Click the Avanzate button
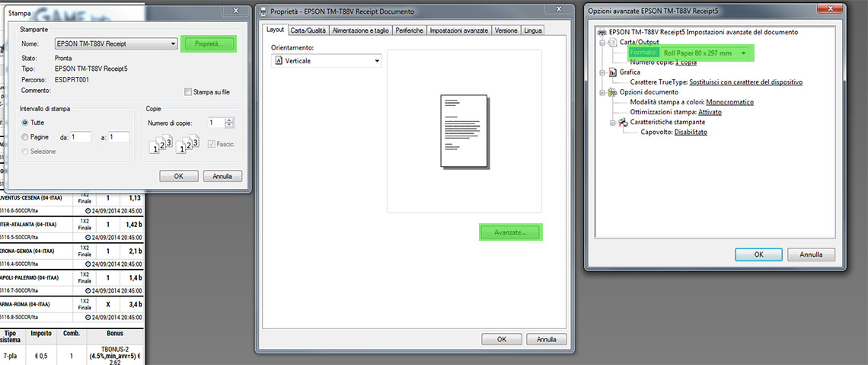Screen dimensions: 868x365 (x=510, y=232)
